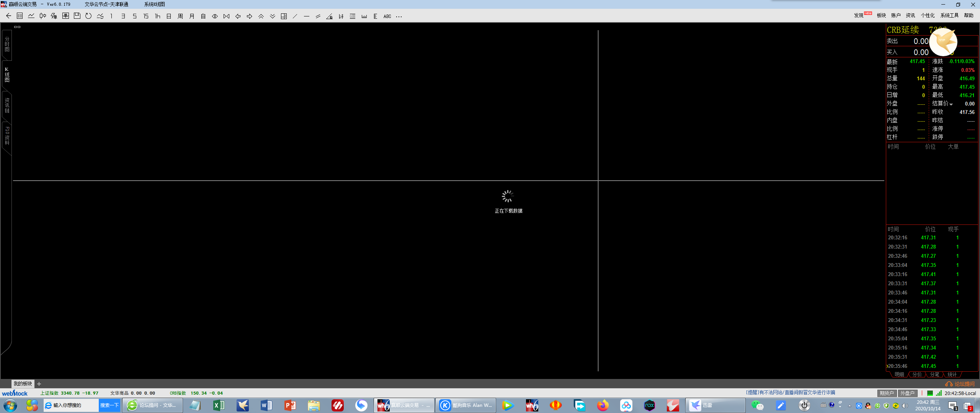980x413 pixels.
Task: Click the ABC text annotation tool
Action: (x=387, y=16)
